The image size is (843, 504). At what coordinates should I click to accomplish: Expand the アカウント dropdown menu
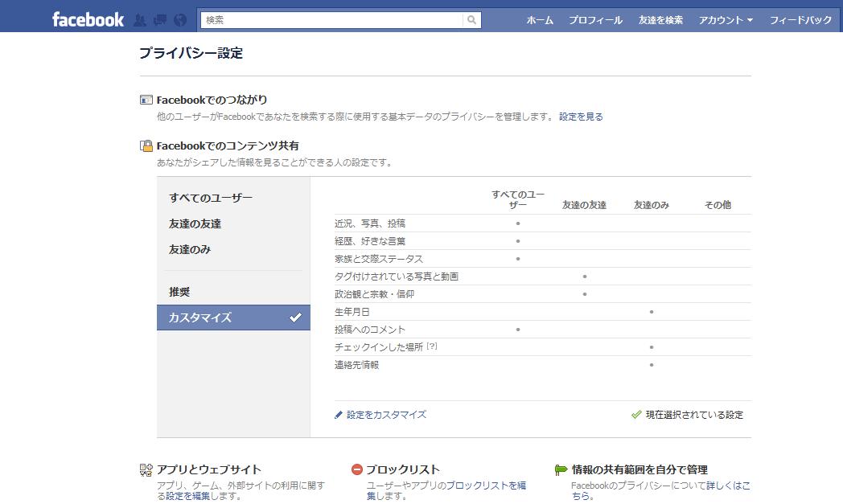(726, 20)
